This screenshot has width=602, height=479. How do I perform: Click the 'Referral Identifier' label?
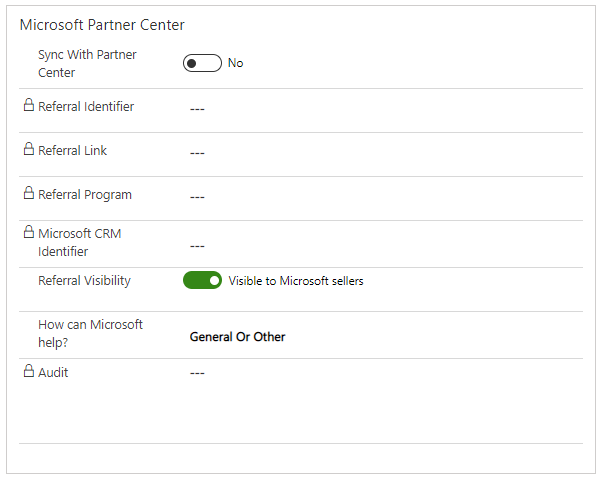86,106
